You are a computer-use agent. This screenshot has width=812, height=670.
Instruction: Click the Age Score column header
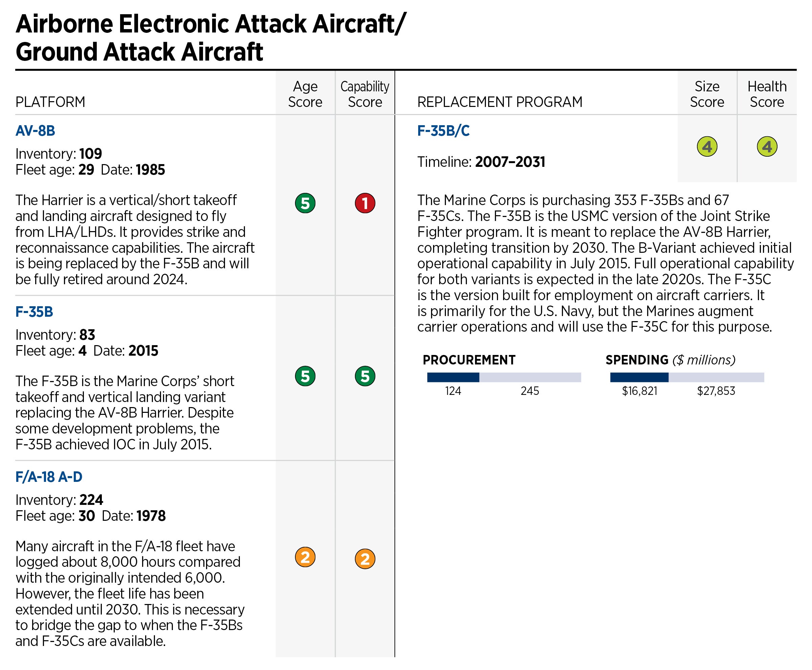[x=305, y=94]
